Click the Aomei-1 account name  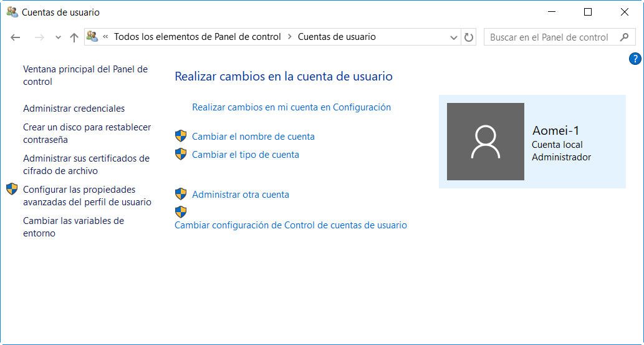click(x=555, y=131)
